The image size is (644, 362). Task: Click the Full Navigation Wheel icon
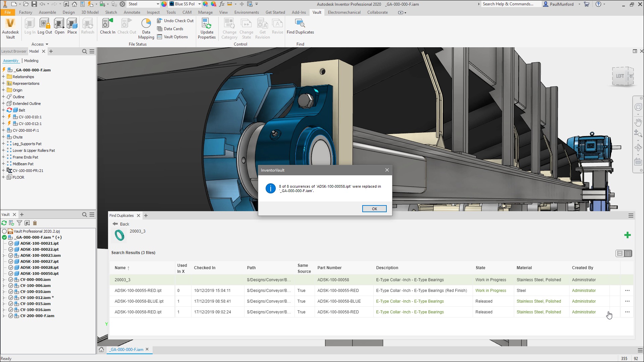click(638, 107)
